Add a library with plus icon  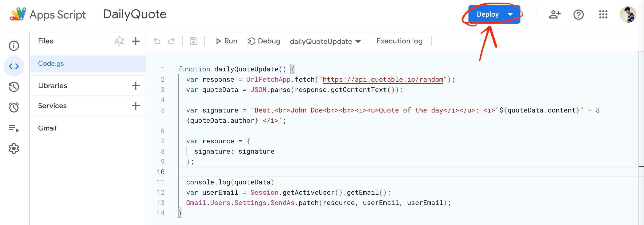point(136,86)
